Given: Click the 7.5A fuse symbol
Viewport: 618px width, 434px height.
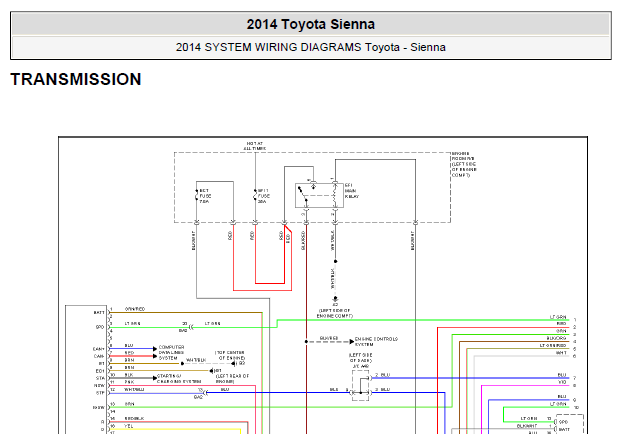Looking at the screenshot, I should pyautogui.click(x=196, y=195).
